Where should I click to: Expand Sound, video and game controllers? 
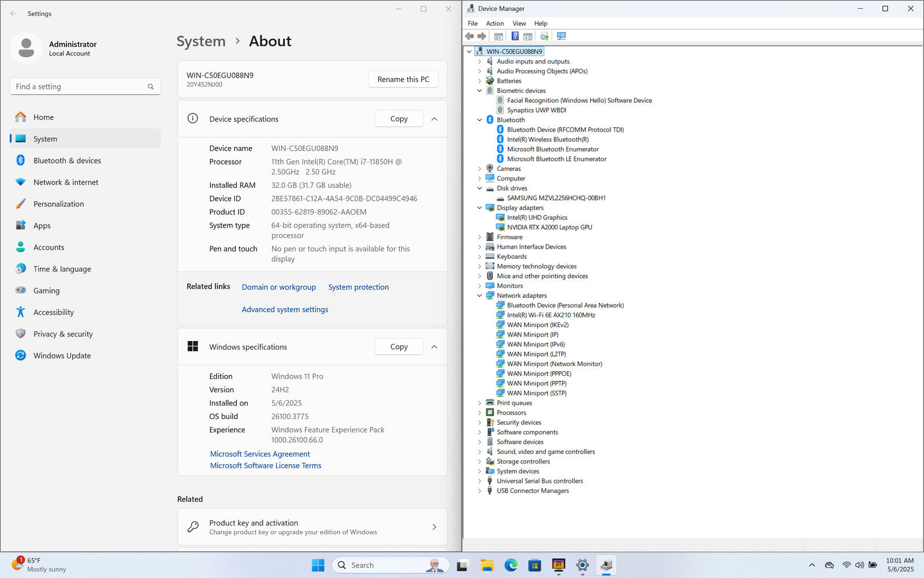point(479,452)
